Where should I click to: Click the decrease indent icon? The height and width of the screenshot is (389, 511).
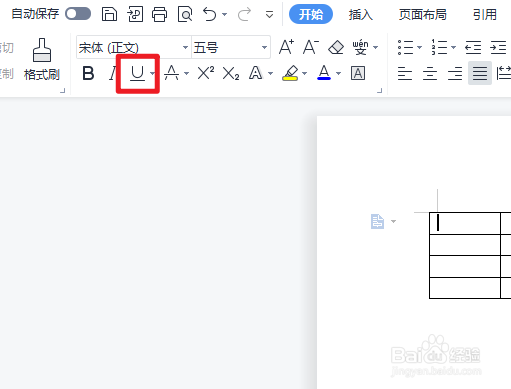pyautogui.click(x=473, y=47)
